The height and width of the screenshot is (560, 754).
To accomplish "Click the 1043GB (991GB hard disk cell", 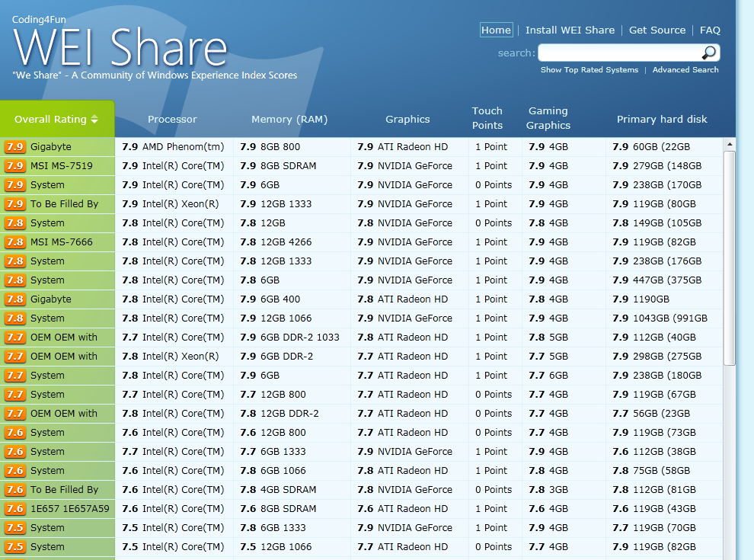I will click(664, 318).
